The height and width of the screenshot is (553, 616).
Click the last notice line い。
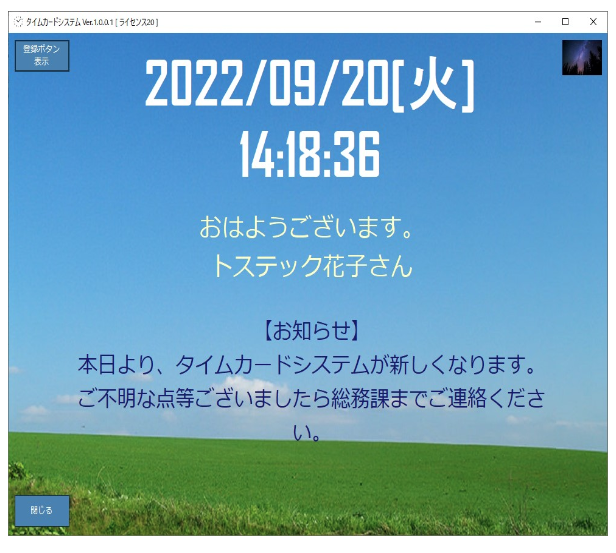click(x=312, y=434)
